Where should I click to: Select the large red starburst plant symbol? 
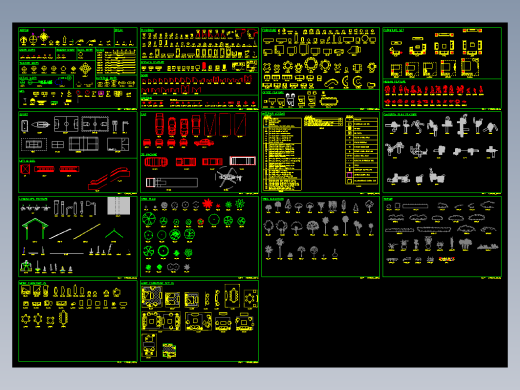207,203
